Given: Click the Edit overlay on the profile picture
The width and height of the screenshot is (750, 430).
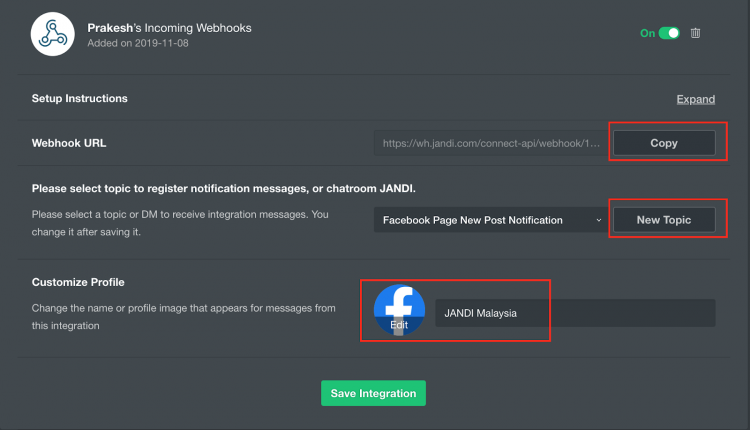Looking at the screenshot, I should click(x=399, y=325).
